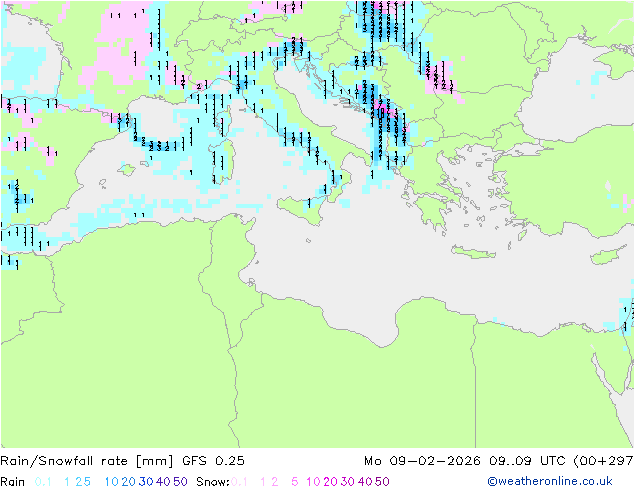Select the Rain 10 legend value
This screenshot has width=634, height=490.
click(x=112, y=482)
